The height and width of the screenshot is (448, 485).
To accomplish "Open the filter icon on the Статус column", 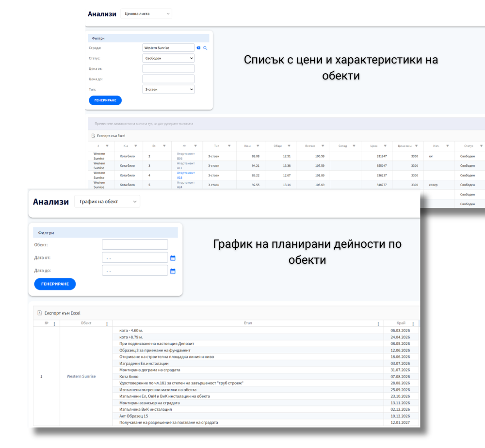I will tap(481, 146).
